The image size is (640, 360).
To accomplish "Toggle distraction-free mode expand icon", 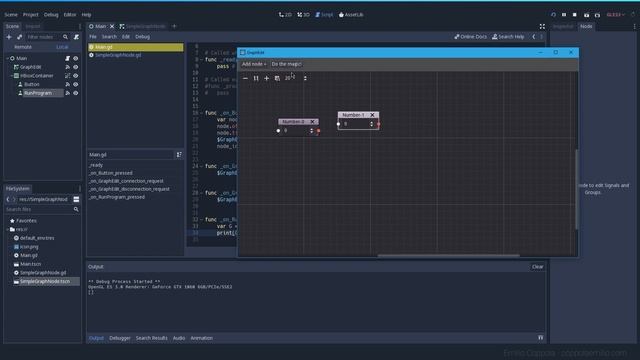I will pos(542,27).
